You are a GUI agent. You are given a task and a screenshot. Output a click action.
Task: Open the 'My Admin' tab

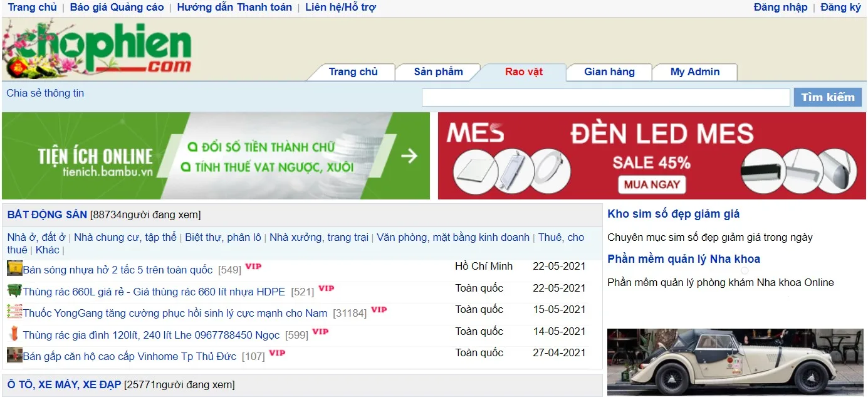(694, 71)
